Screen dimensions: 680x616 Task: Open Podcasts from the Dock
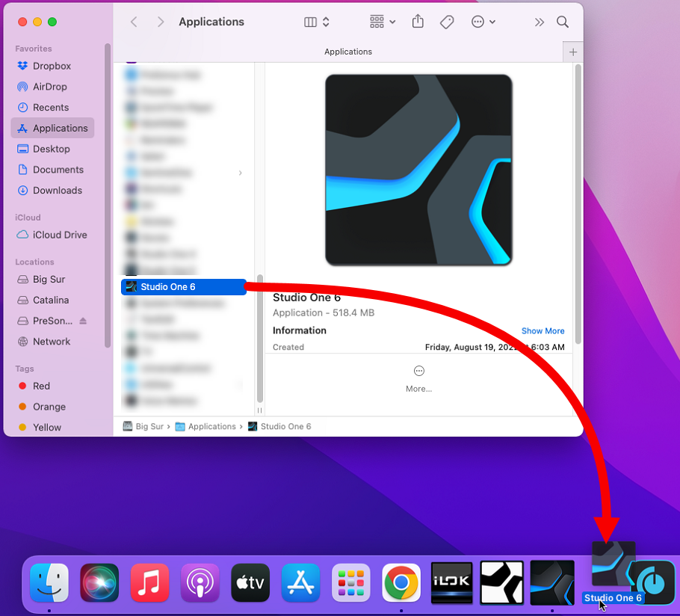(200, 582)
